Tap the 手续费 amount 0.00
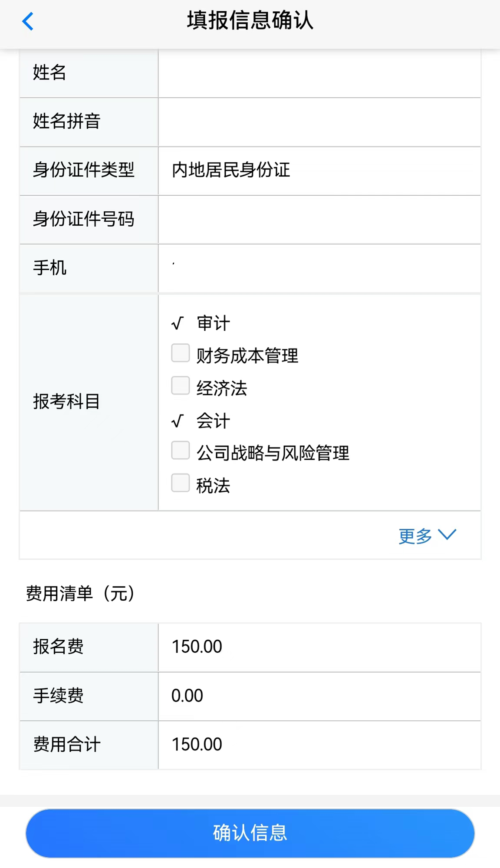Viewport: 500px width, 868px height. pyautogui.click(x=187, y=696)
